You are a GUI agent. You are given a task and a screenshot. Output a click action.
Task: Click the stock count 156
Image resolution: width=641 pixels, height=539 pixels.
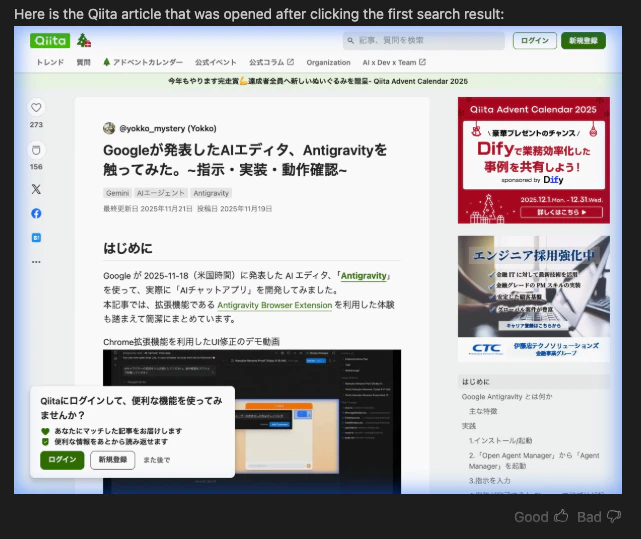(x=36, y=167)
